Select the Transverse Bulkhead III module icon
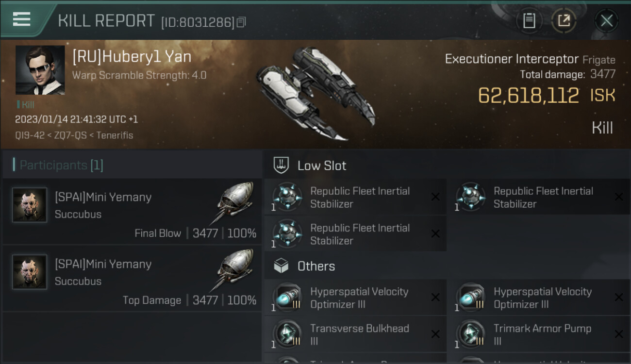 point(287,334)
